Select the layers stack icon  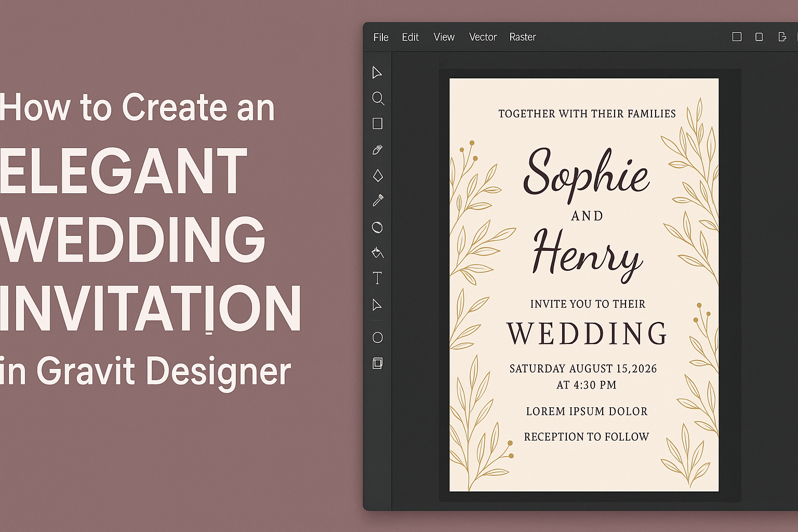[x=378, y=363]
